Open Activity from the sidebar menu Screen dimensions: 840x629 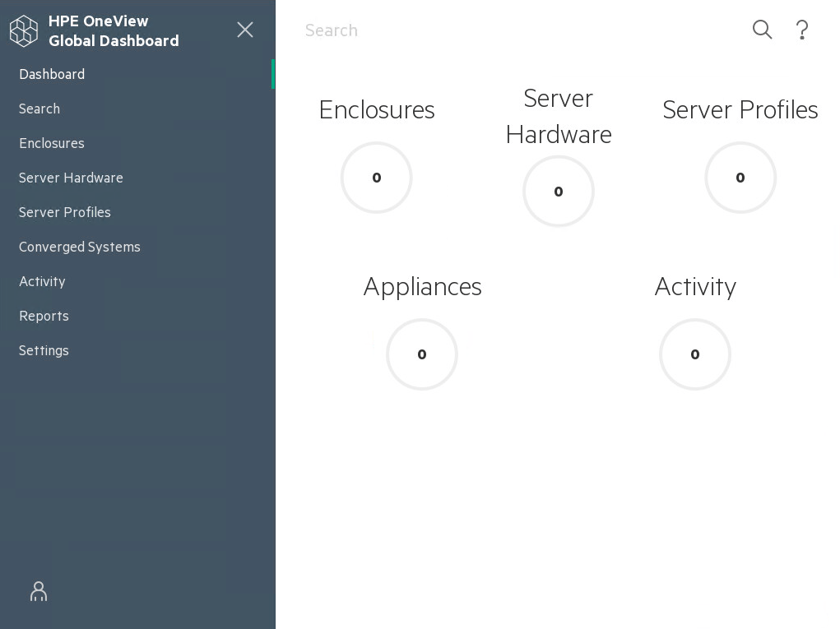pyautogui.click(x=42, y=281)
